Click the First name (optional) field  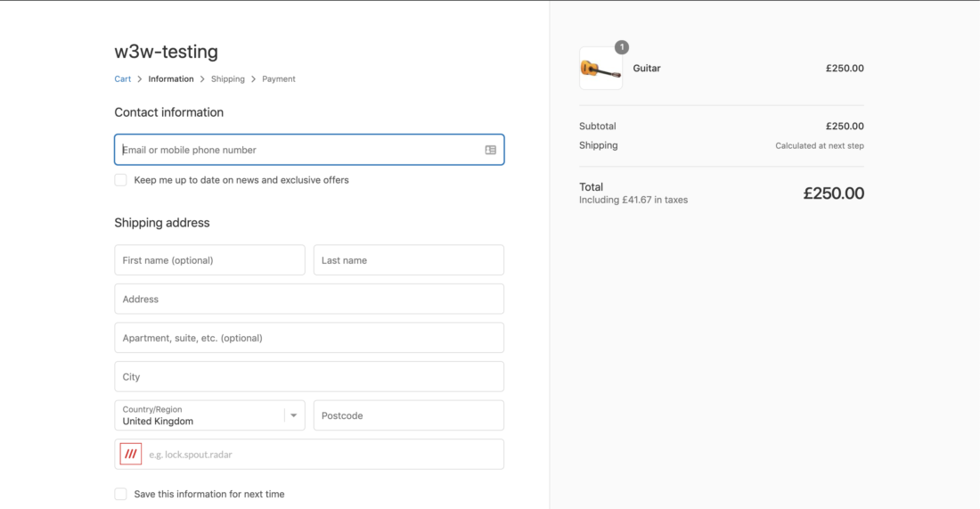209,260
